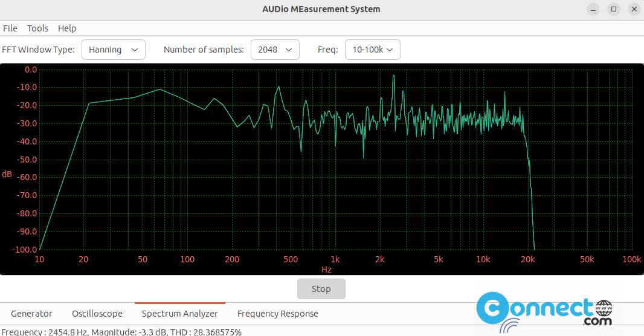Click the 100 label on the Hz axis
Image resolution: width=644 pixels, height=336 pixels.
pyautogui.click(x=187, y=259)
